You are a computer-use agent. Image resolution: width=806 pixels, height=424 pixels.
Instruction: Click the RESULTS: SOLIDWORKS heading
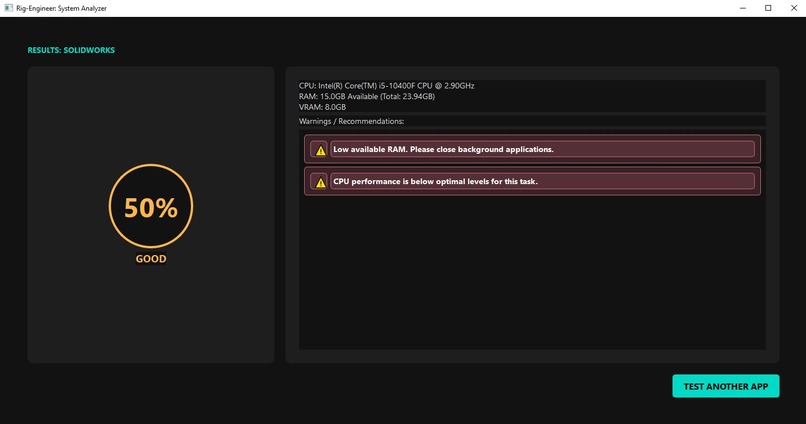coord(71,50)
